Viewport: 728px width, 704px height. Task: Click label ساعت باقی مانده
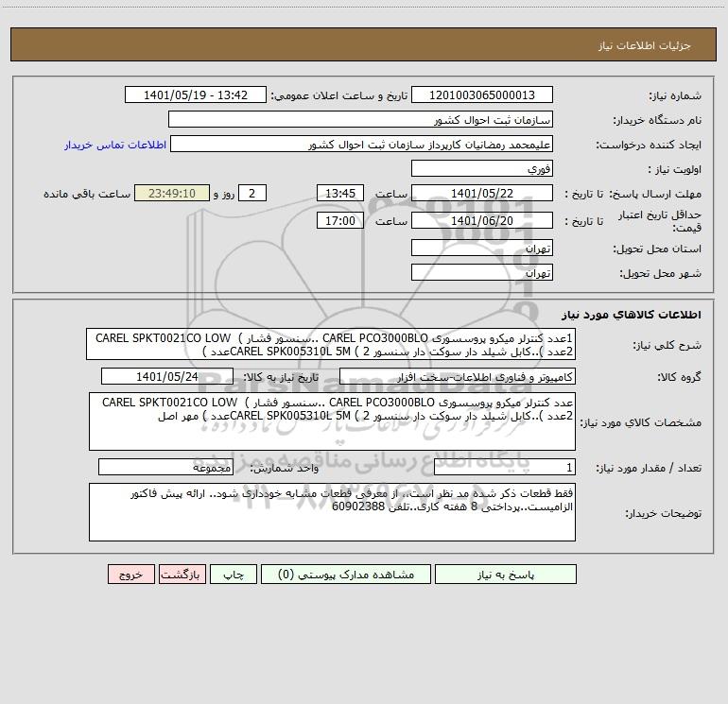coord(87,194)
